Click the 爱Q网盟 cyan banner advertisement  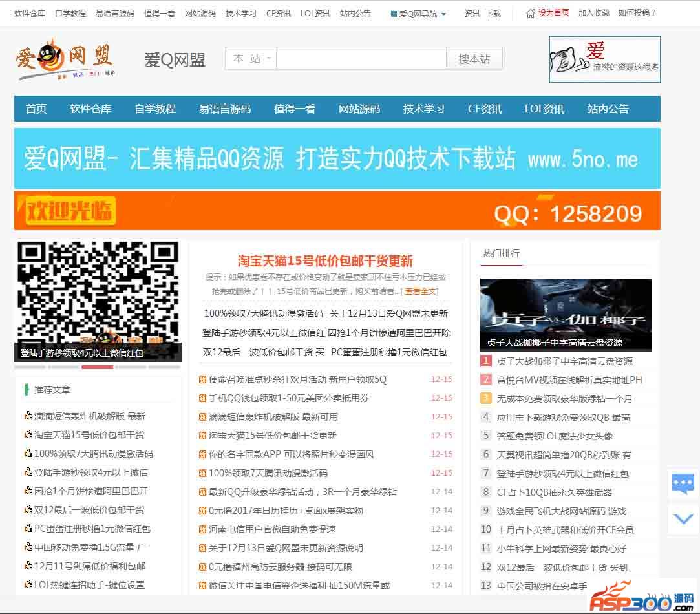337,158
